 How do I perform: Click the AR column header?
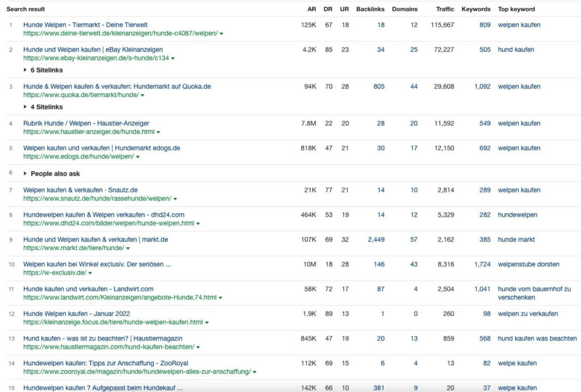tap(311, 9)
